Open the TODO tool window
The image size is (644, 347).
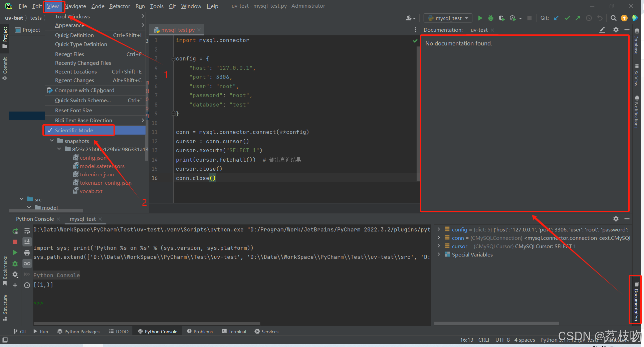click(119, 331)
